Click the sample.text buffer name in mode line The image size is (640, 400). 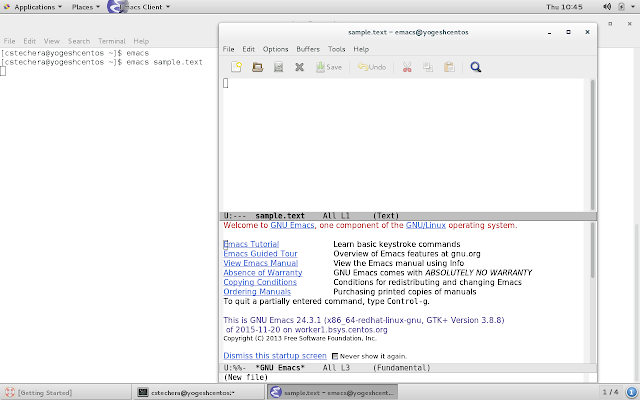click(280, 216)
